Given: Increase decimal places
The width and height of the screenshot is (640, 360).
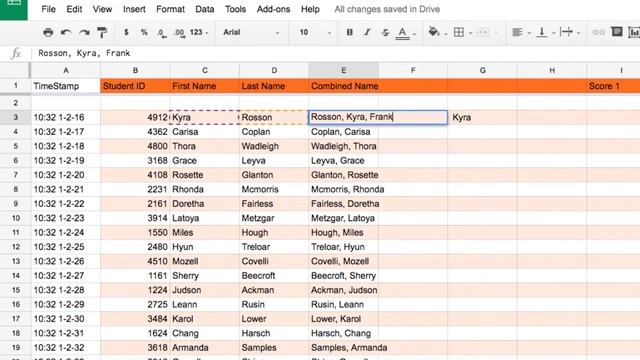Looking at the screenshot, I should (x=179, y=33).
